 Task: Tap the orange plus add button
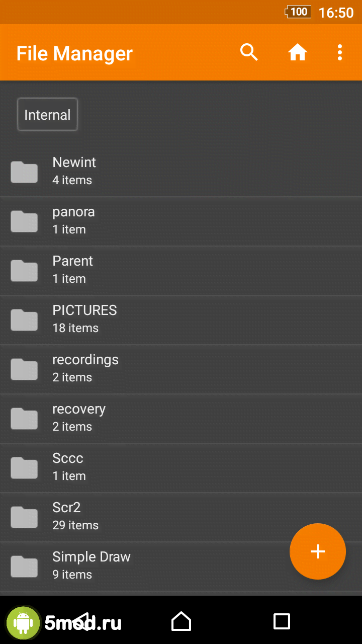pyautogui.click(x=317, y=551)
